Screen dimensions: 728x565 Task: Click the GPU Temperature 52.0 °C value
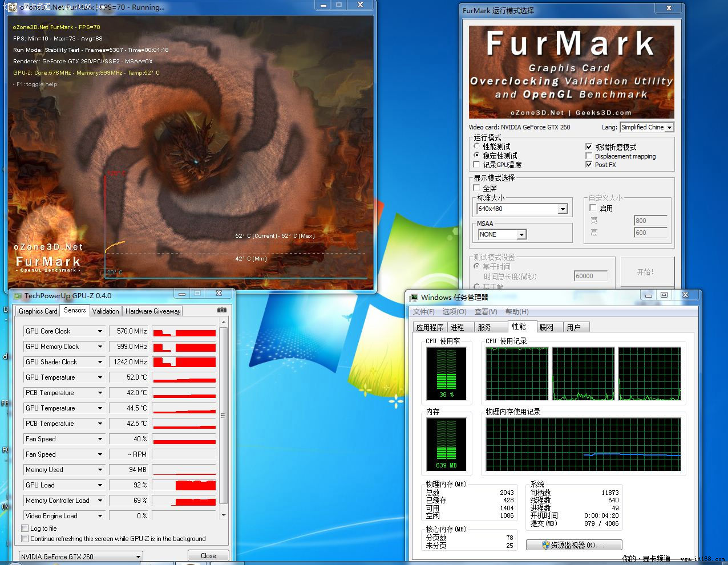[x=129, y=377]
